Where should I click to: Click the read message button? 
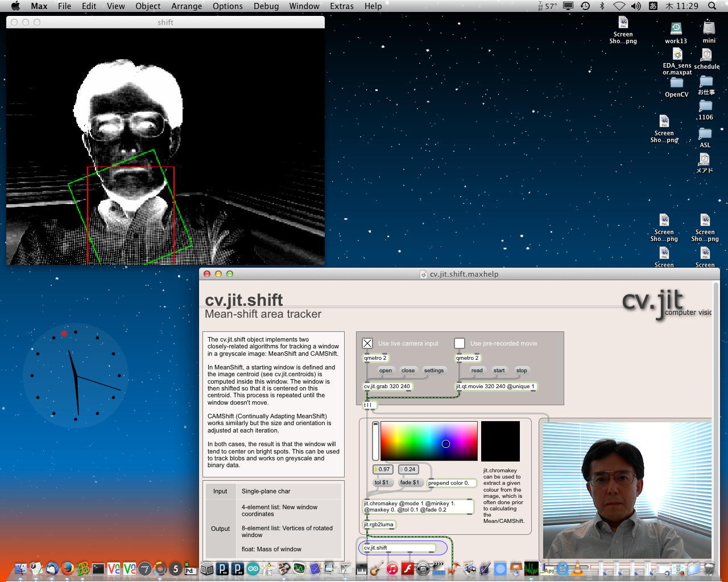tap(477, 371)
